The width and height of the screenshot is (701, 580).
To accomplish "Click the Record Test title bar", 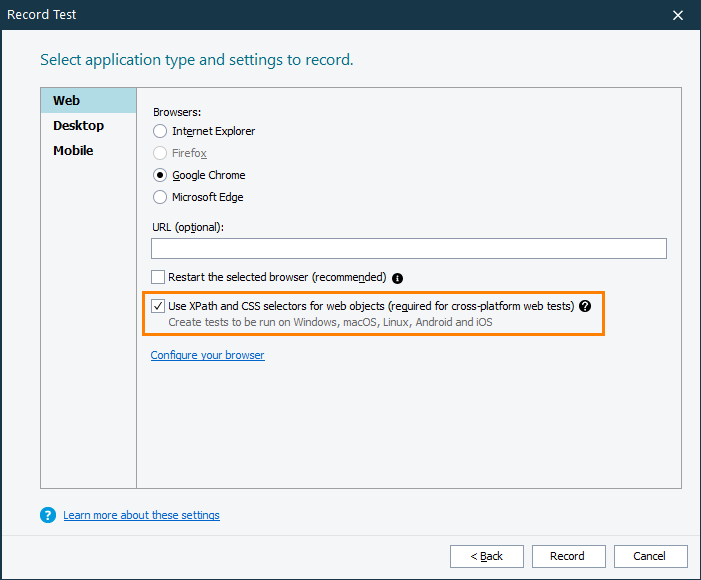I will pyautogui.click(x=300, y=15).
